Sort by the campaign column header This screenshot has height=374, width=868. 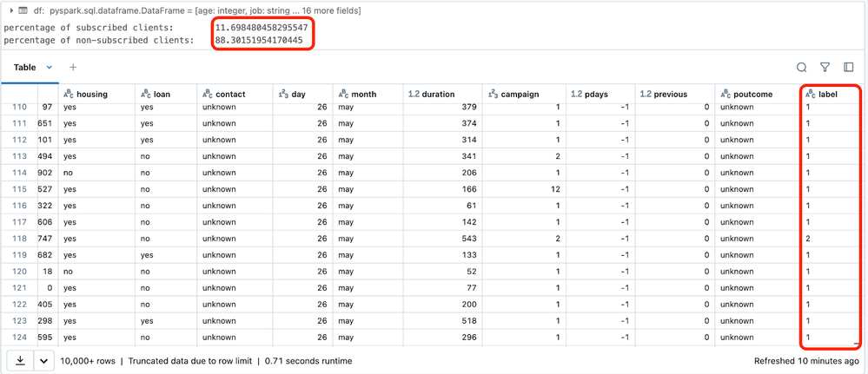pyautogui.click(x=520, y=94)
